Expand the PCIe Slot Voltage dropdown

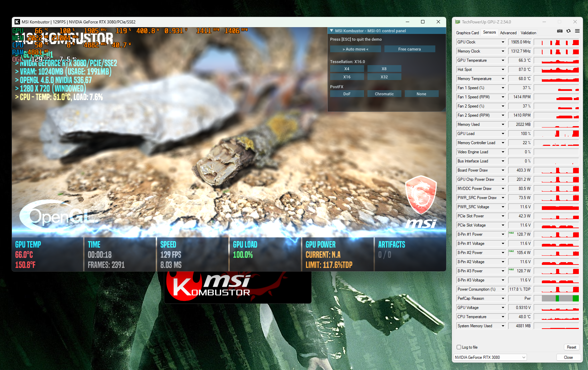503,225
